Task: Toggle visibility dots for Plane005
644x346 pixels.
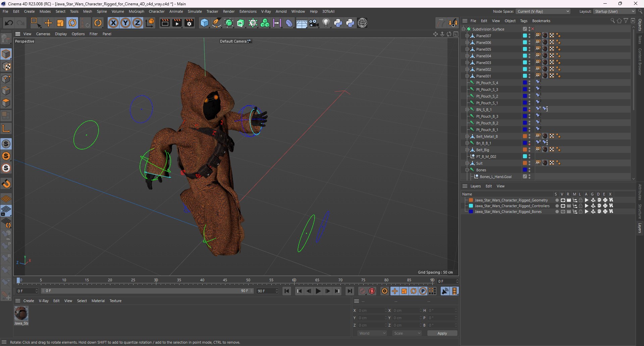Action: [530, 49]
